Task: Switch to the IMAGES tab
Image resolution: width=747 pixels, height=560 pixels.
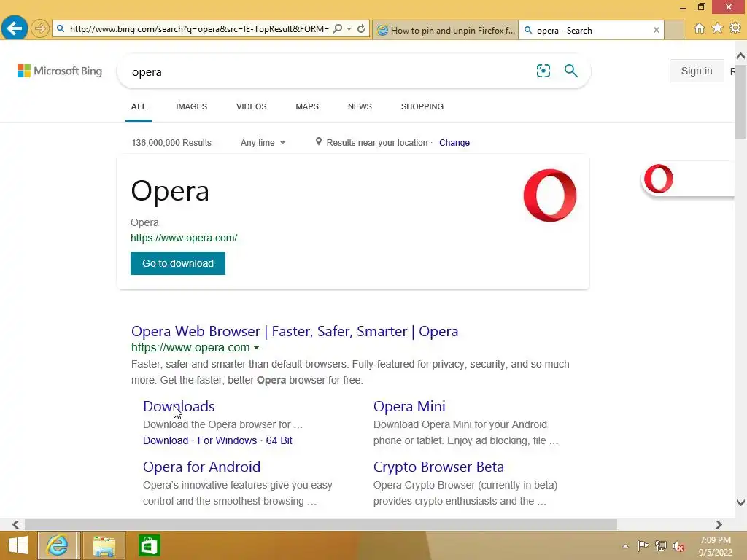Action: click(192, 106)
